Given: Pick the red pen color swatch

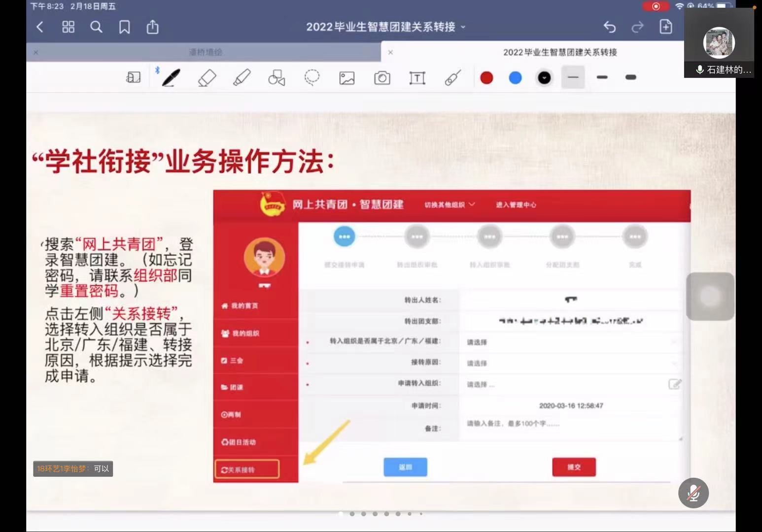Looking at the screenshot, I should click(x=486, y=78).
